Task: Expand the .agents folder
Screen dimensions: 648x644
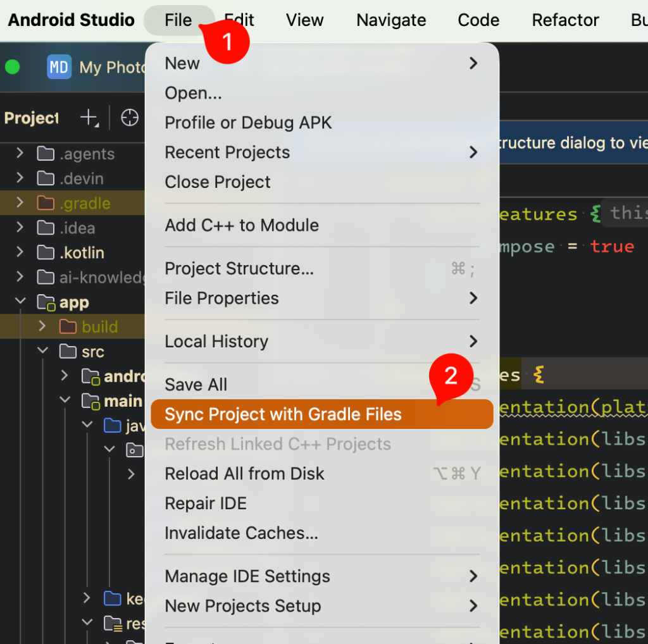Action: point(20,153)
